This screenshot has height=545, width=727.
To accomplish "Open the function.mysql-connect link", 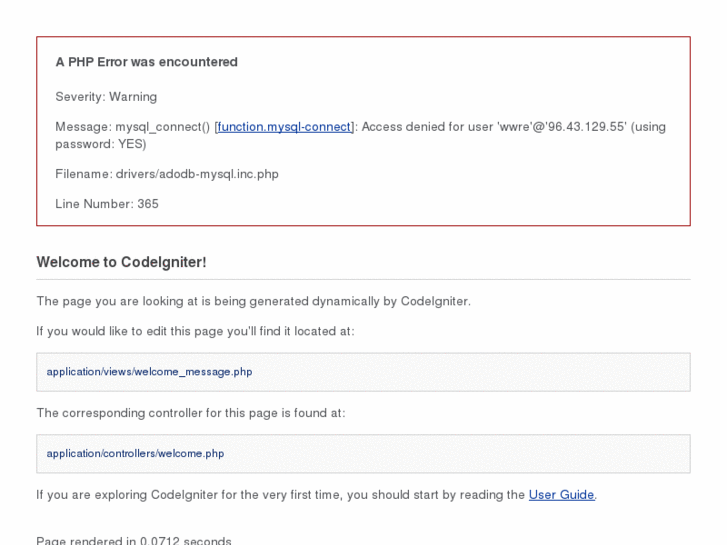I will coord(284,127).
